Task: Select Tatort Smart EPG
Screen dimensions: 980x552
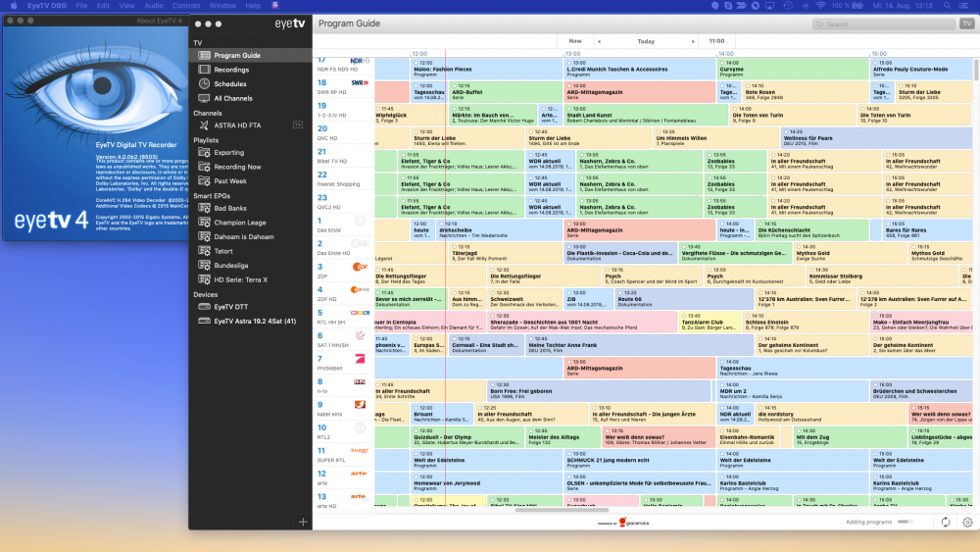Action: click(250, 251)
